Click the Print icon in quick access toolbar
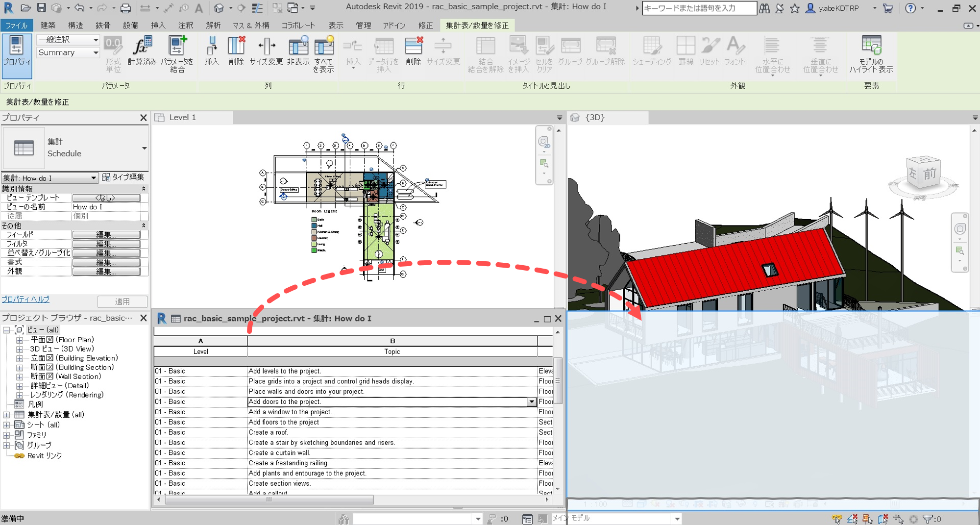The width and height of the screenshot is (980, 525). (x=125, y=8)
